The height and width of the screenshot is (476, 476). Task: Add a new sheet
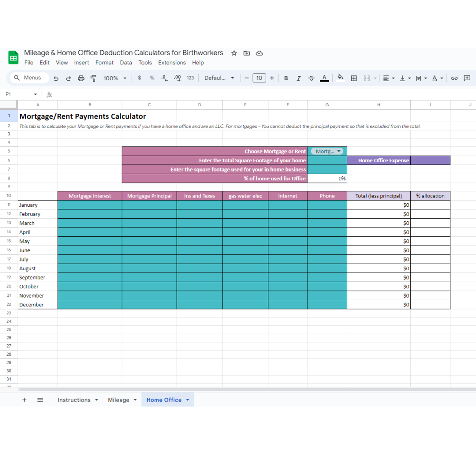pyautogui.click(x=25, y=400)
